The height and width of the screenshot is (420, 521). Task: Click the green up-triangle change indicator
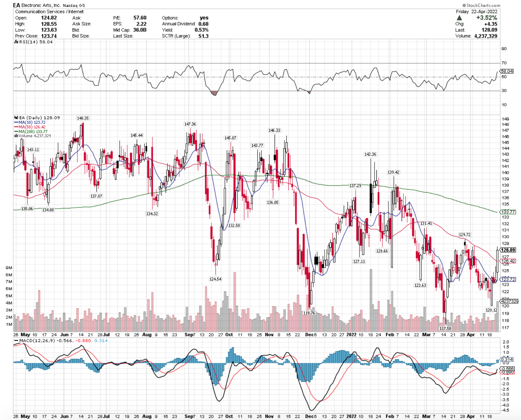(x=459, y=18)
